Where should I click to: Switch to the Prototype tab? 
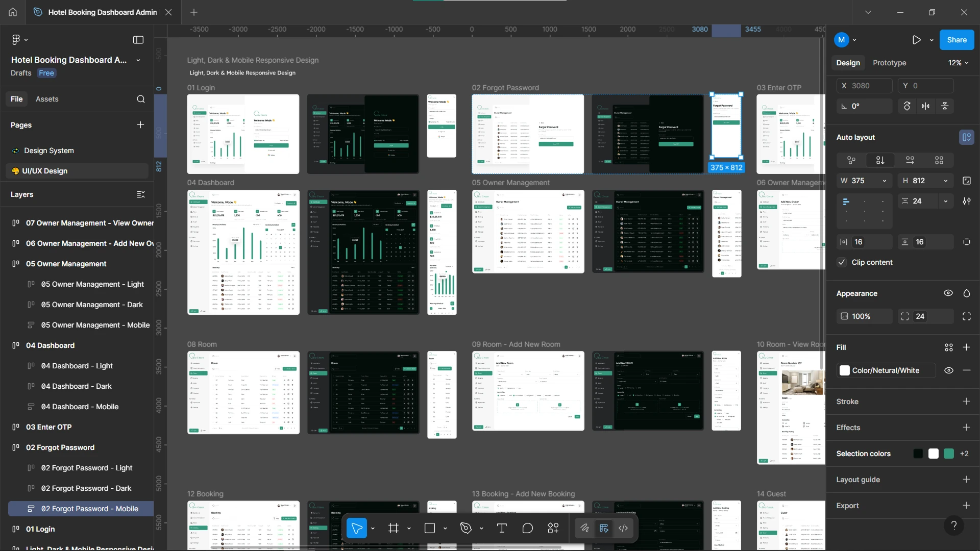889,62
